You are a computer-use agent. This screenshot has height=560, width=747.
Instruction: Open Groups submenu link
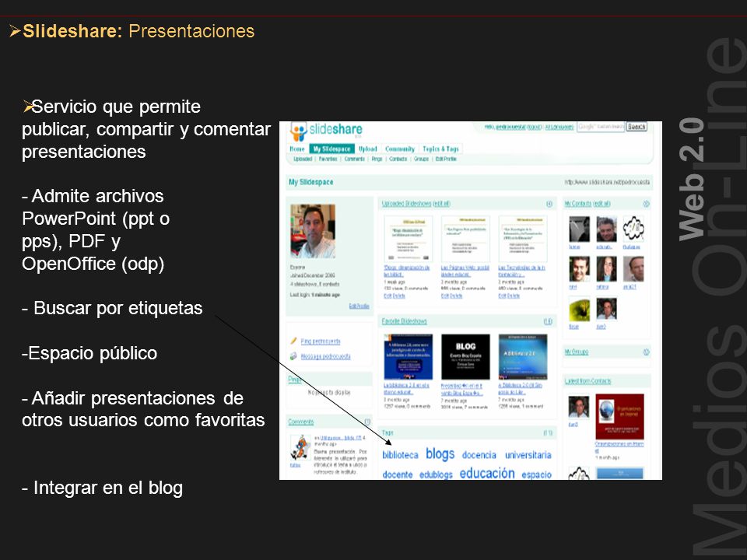421,159
